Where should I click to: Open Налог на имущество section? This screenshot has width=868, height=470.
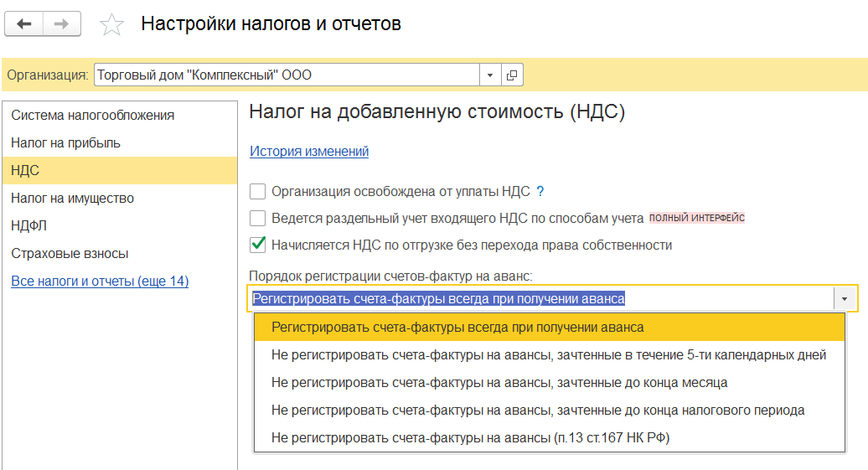[x=72, y=199]
